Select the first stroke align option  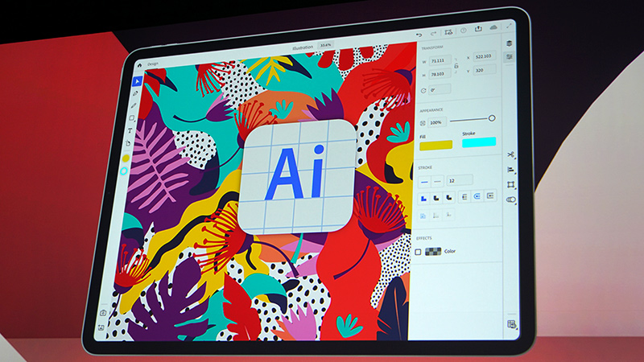423,216
